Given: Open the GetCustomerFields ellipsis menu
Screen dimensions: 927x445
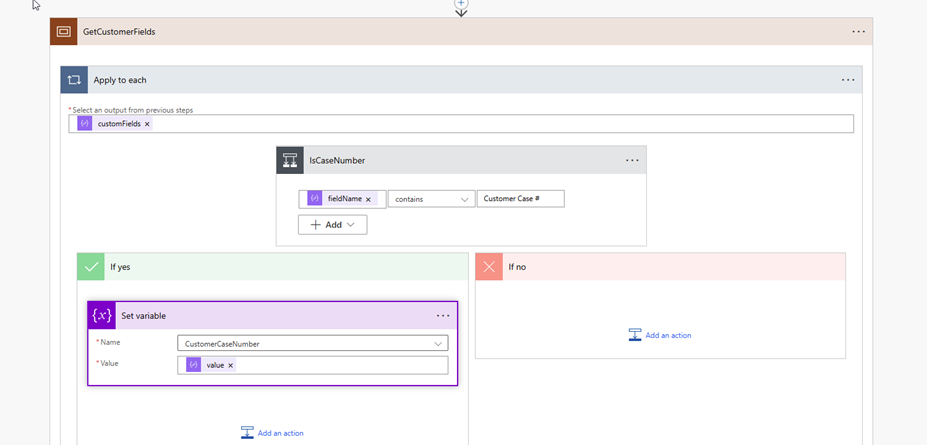Looking at the screenshot, I should tap(858, 32).
